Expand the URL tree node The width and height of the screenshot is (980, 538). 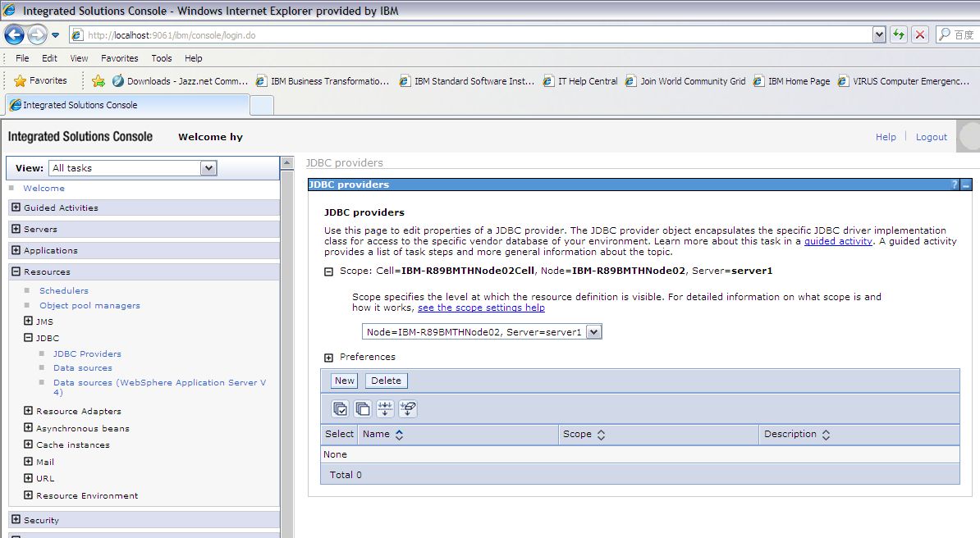tap(28, 478)
